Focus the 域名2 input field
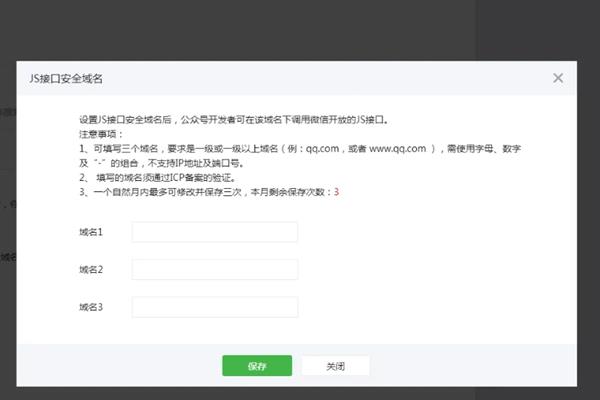The image size is (600, 400). [x=215, y=269]
